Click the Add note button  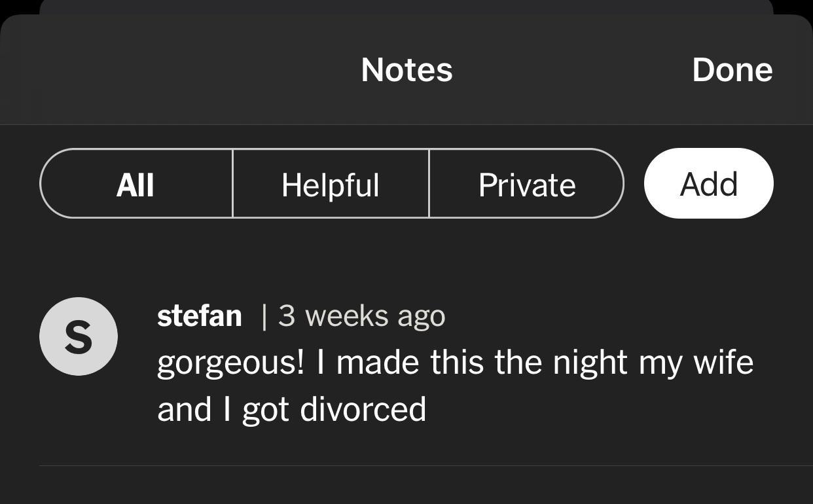(708, 183)
